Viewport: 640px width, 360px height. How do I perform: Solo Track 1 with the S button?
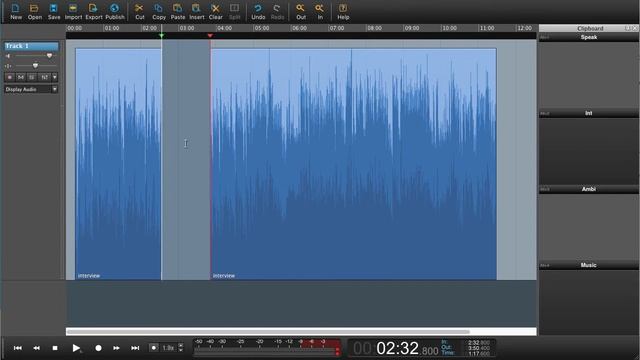tap(31, 77)
